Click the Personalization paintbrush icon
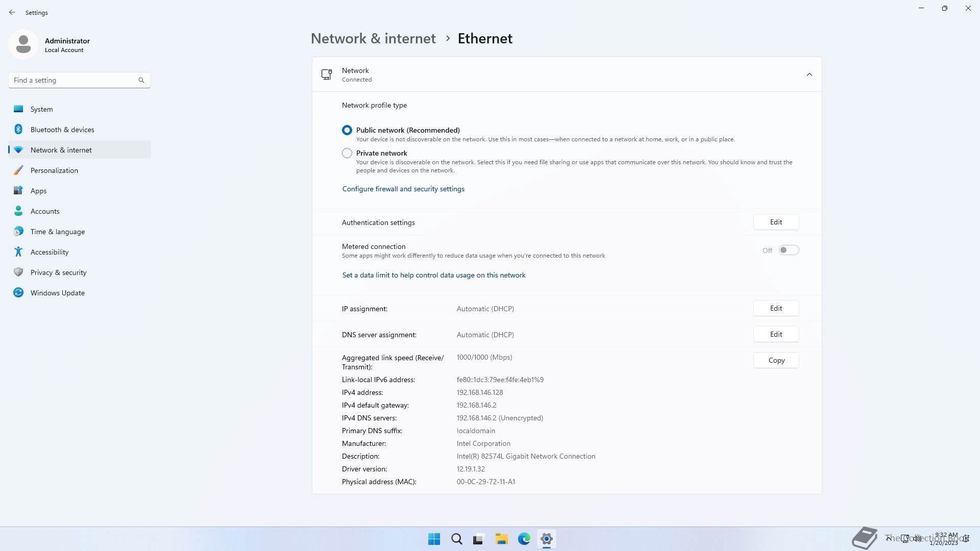The image size is (980, 551). click(18, 170)
